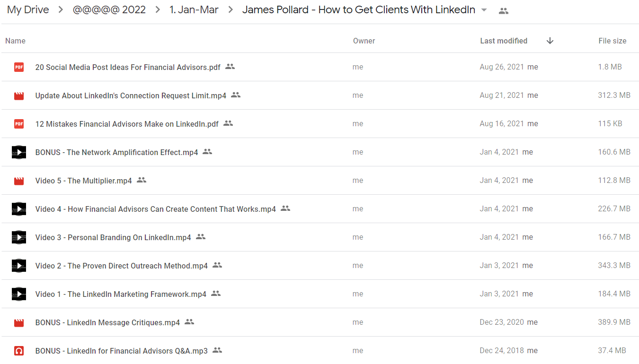Click the shared folder icon in breadcrumb header
This screenshot has height=364, width=639.
click(x=504, y=11)
